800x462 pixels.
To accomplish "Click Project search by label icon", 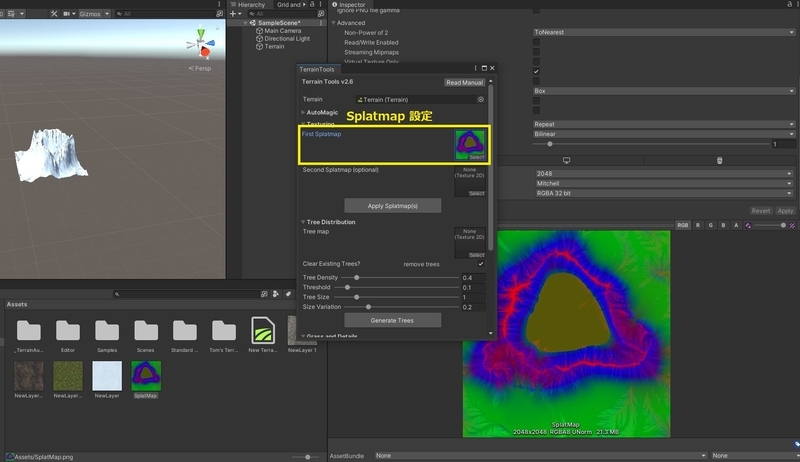I will coord(276,294).
